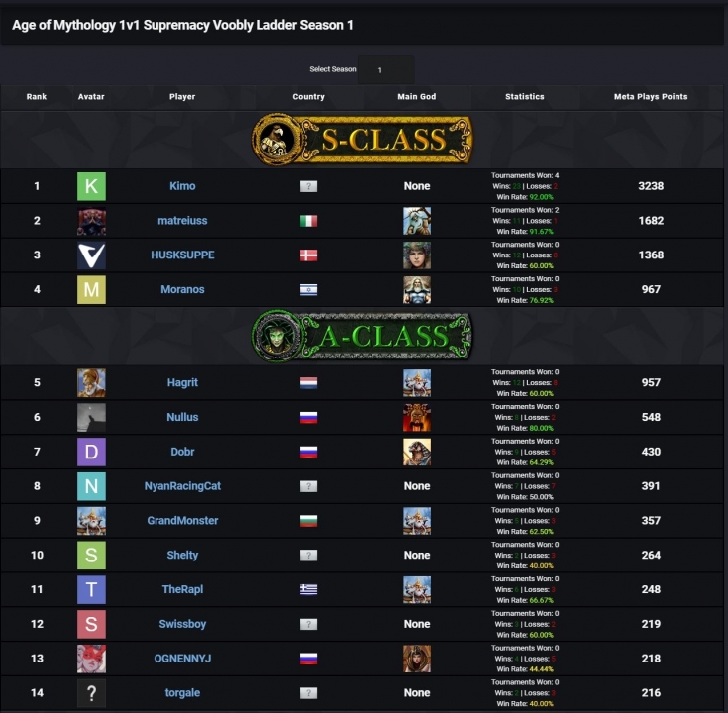Viewport: 728px width, 713px height.
Task: Click Kimo's green K avatar
Action: click(91, 186)
